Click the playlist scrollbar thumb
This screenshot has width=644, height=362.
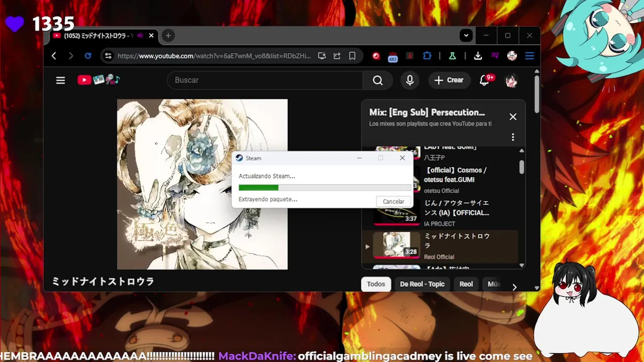tap(522, 166)
